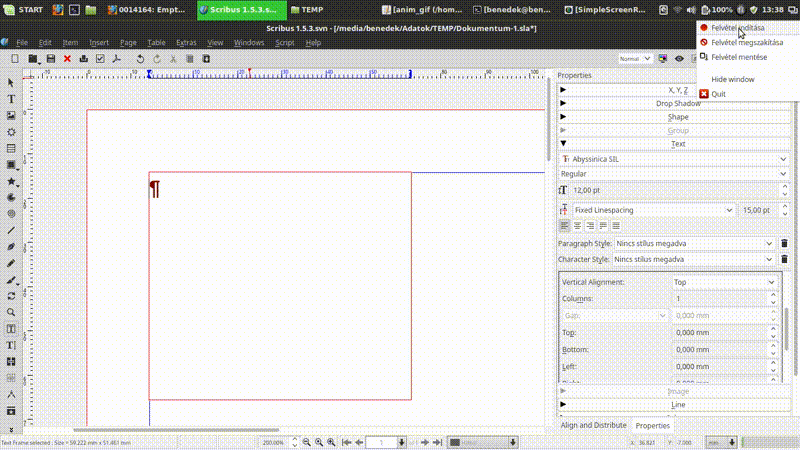Viewport: 800px width, 450px height.
Task: Click the Export as PDF icon
Action: tap(116, 59)
